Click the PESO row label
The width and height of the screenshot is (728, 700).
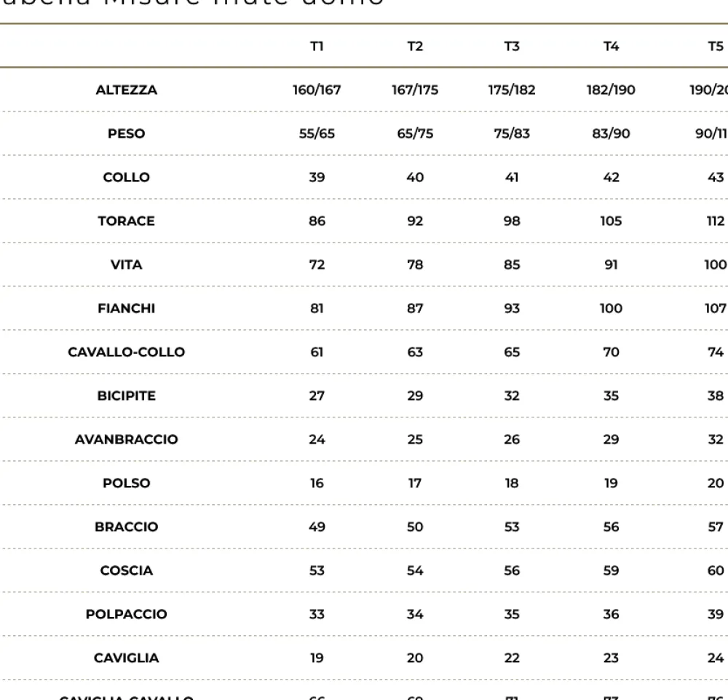[x=126, y=133]
